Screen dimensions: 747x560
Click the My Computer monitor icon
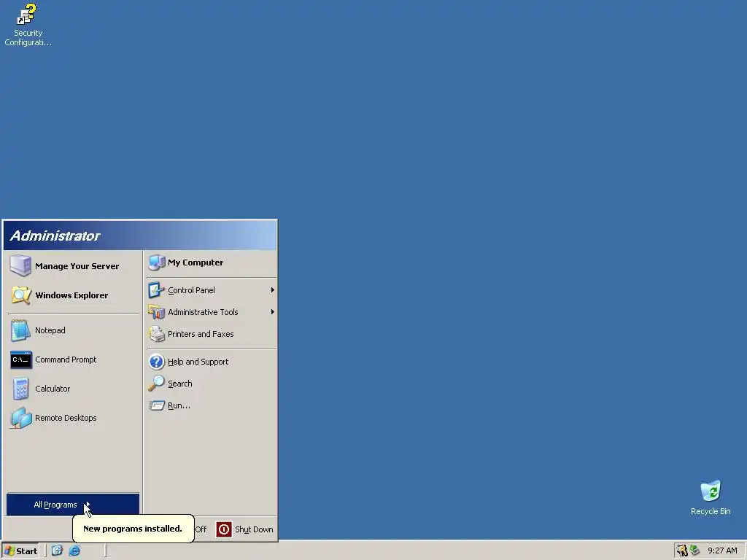point(156,262)
